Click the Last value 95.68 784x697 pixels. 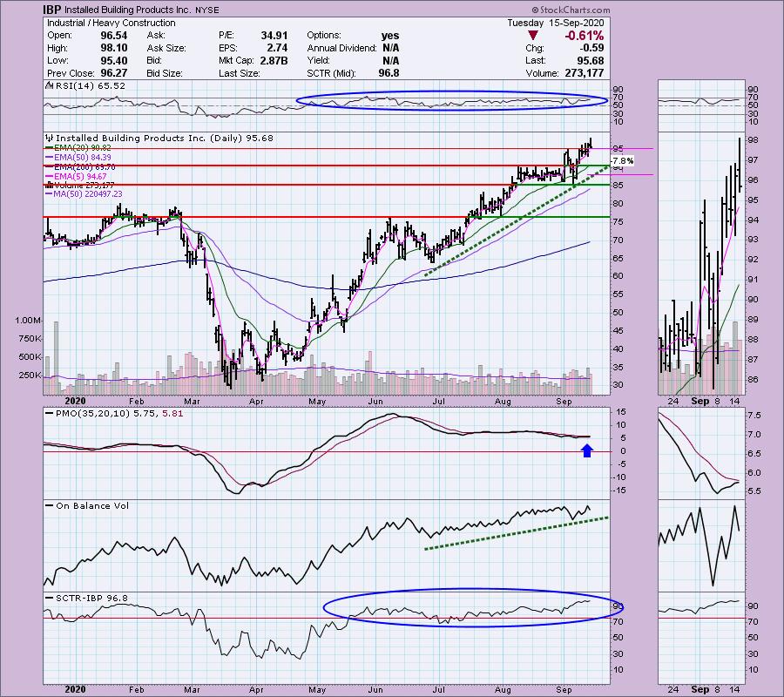click(x=590, y=60)
